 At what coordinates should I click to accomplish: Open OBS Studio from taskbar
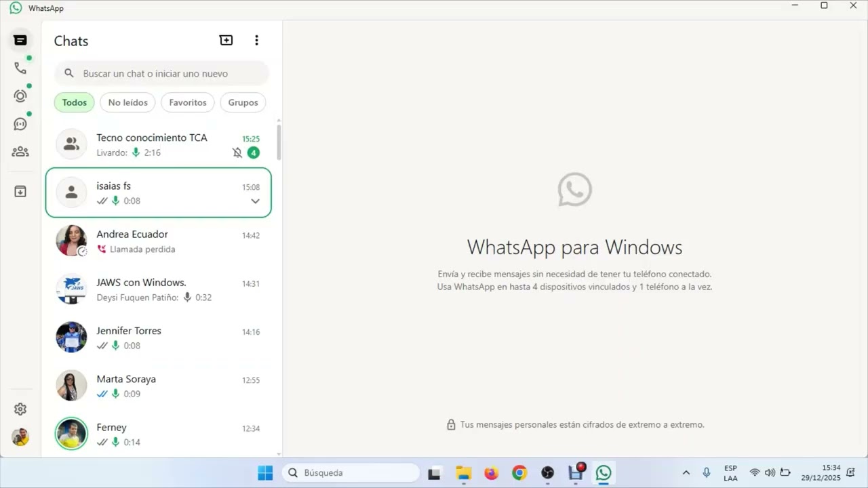pyautogui.click(x=547, y=473)
